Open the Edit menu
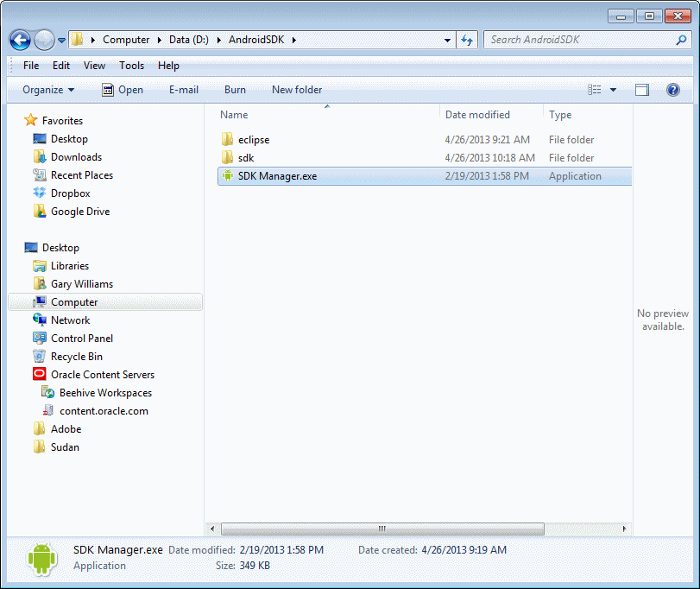Viewport: 700px width, 589px height. pos(61,66)
